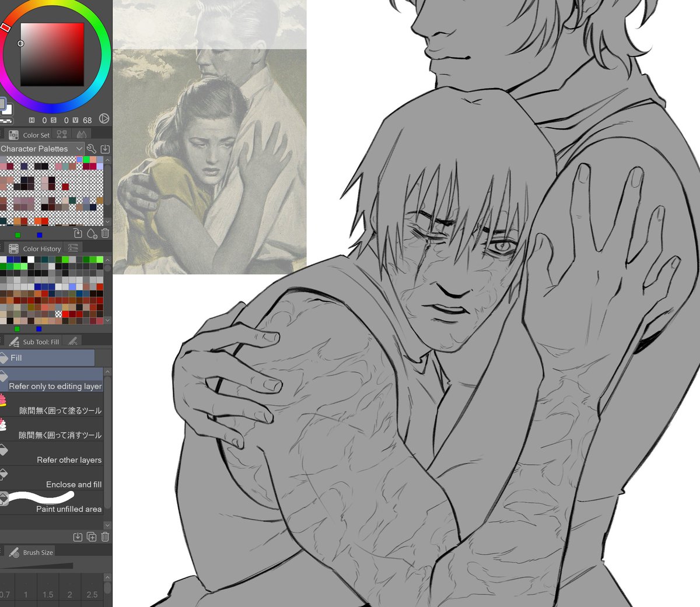
Task: Click green square marker below Color Set
Action: [x=17, y=235]
